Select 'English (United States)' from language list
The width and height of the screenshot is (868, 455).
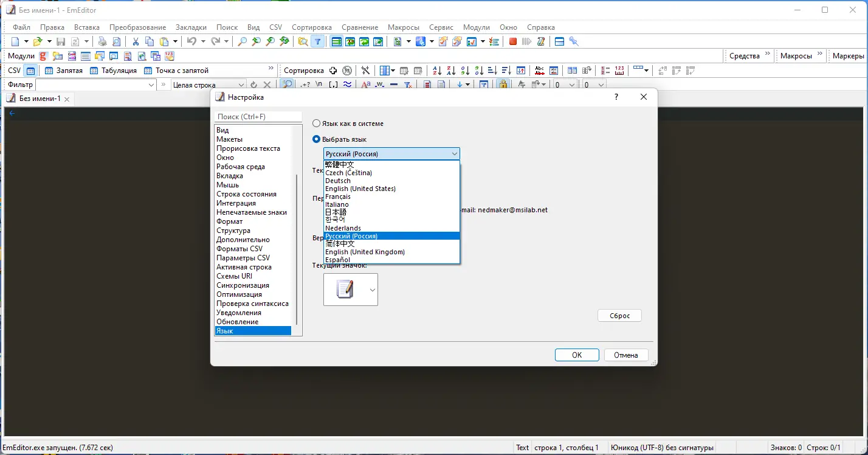[391, 189]
